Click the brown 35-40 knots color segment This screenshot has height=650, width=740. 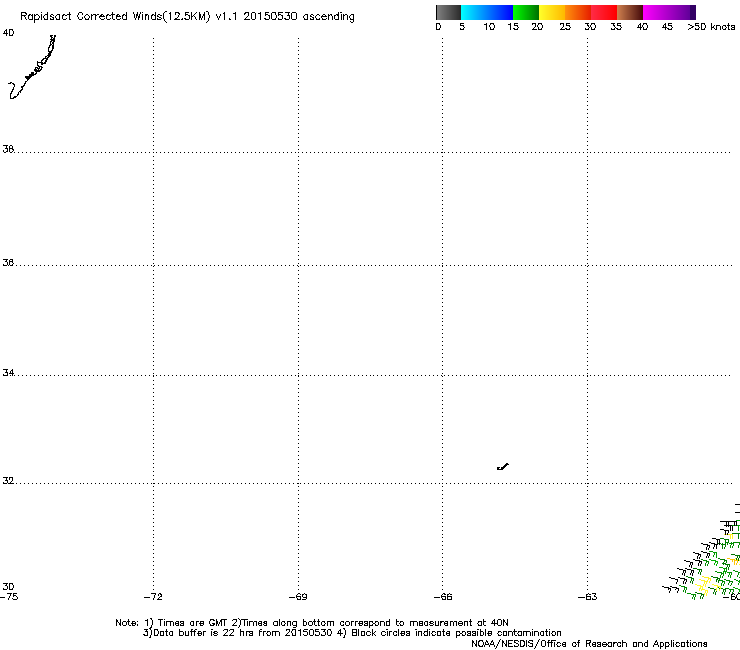[x=630, y=12]
